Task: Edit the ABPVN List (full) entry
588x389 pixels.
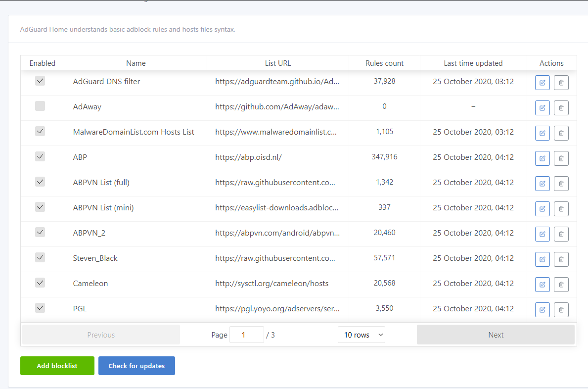Action: click(x=542, y=184)
